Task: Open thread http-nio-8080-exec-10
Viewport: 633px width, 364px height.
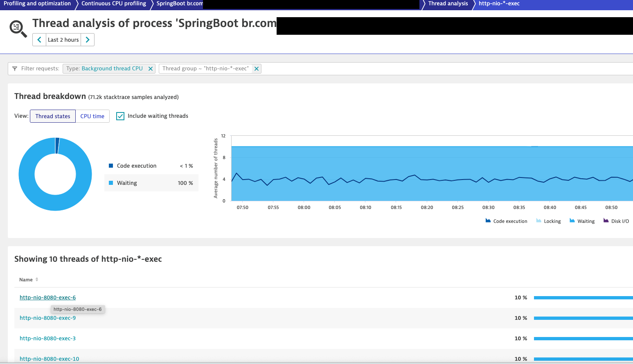Action: tap(49, 359)
